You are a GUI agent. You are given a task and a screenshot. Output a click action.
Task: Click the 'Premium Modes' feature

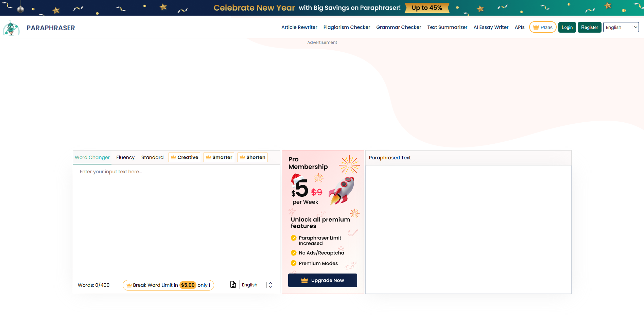point(318,263)
